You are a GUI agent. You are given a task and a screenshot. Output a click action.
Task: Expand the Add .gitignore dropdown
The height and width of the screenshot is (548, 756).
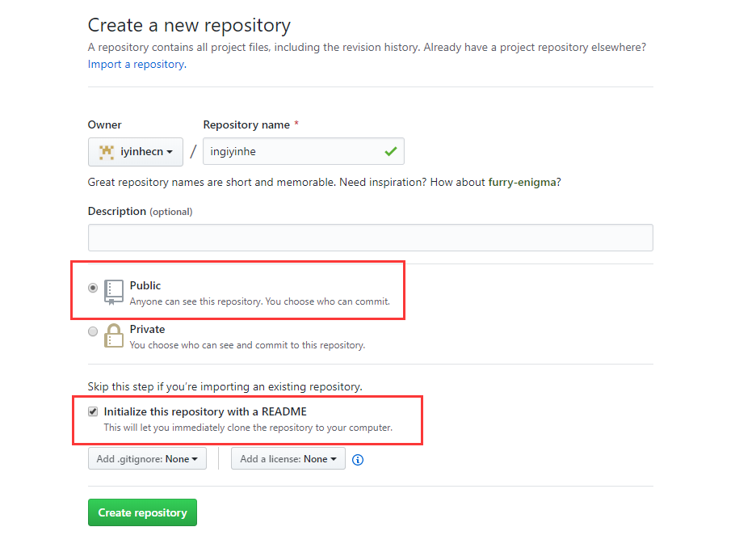point(147,459)
